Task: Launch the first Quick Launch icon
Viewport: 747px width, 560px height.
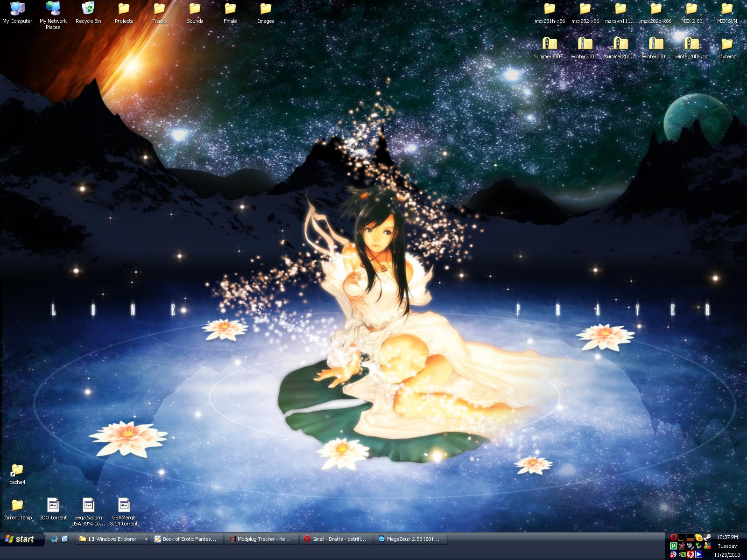Action: [x=55, y=539]
